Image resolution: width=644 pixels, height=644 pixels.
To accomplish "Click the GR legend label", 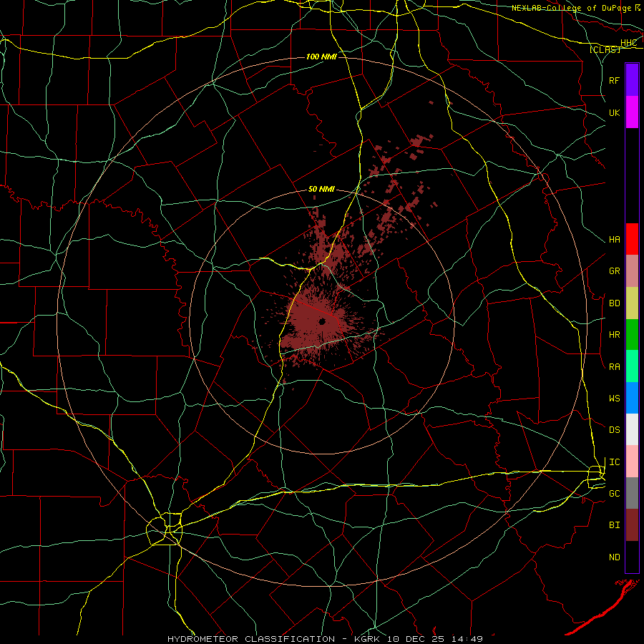I will 614,270.
